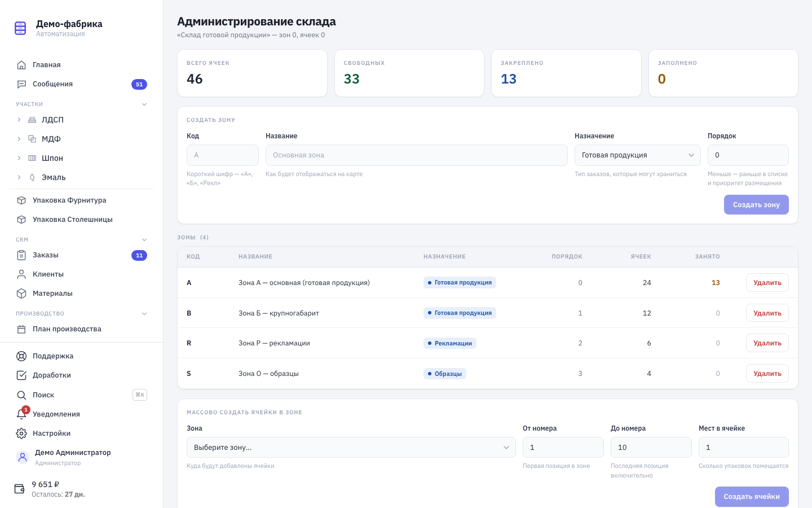The height and width of the screenshot is (508, 812).
Task: Click the Создать зону button
Action: click(756, 205)
